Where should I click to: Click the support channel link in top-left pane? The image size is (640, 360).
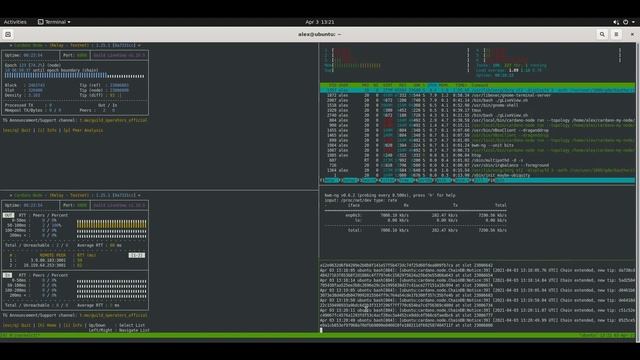pyautogui.click(x=113, y=120)
